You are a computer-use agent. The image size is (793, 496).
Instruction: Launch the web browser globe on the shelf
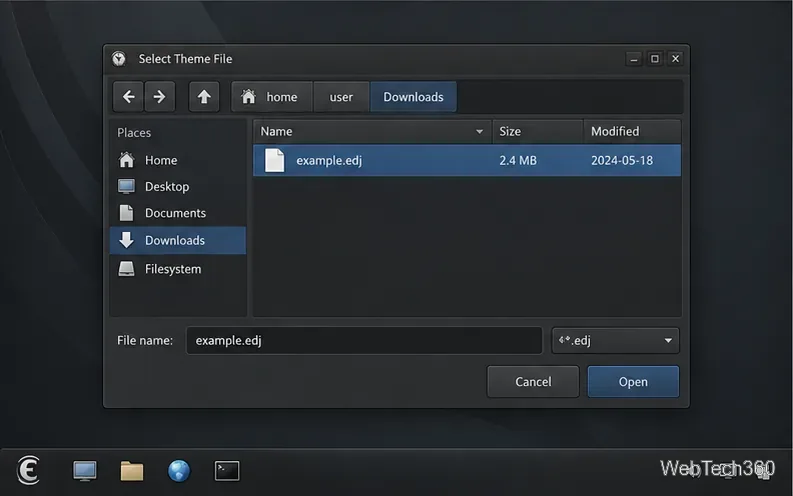[179, 471]
